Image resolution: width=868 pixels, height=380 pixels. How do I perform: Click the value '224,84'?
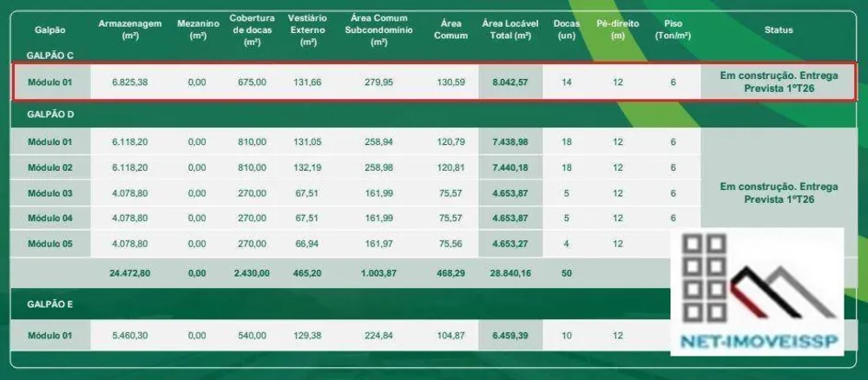click(x=378, y=336)
